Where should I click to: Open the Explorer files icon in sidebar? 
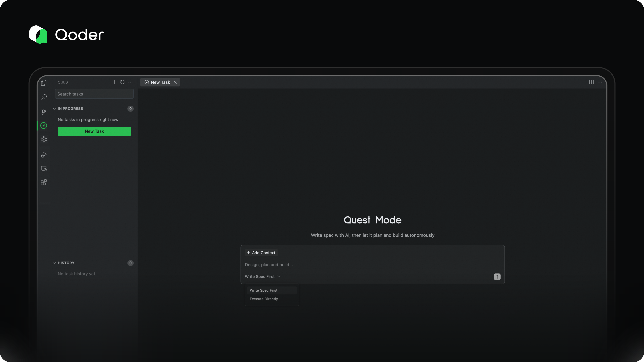[x=44, y=83]
